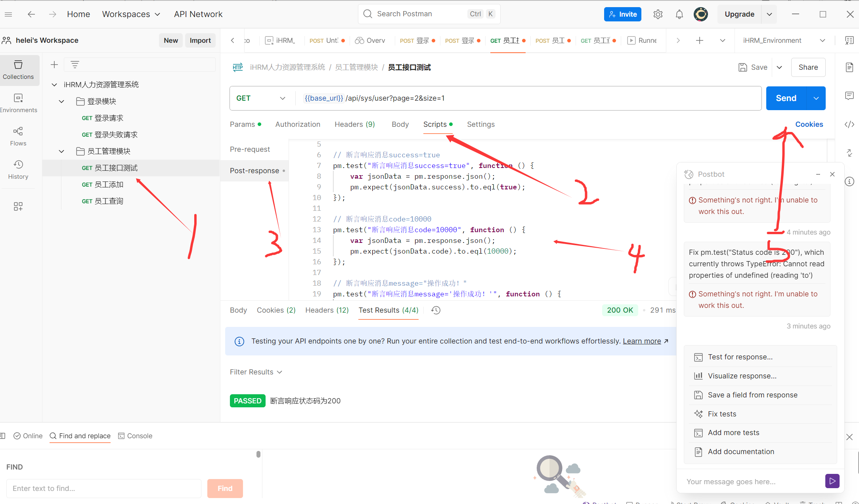859x504 pixels.
Task: Click the notifications bell icon
Action: (679, 14)
